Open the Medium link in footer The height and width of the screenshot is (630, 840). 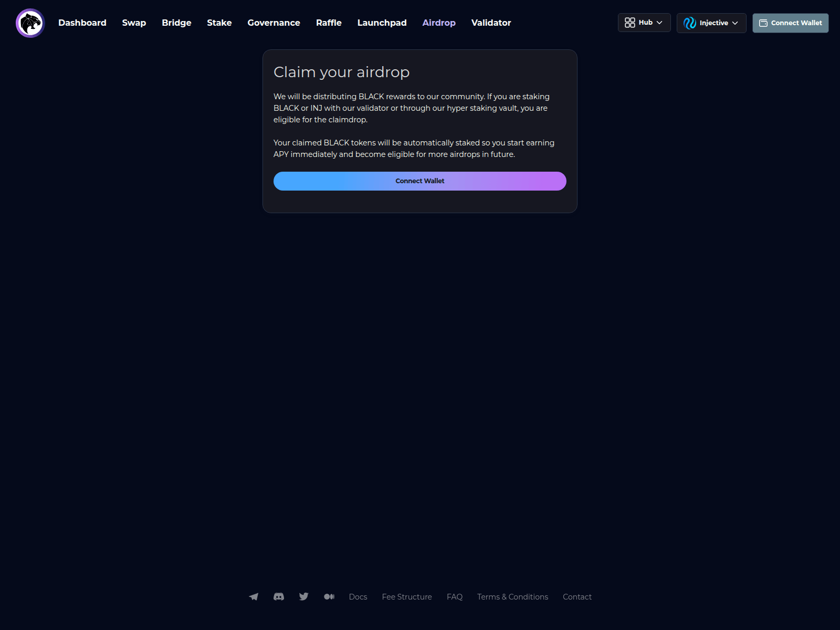329,597
